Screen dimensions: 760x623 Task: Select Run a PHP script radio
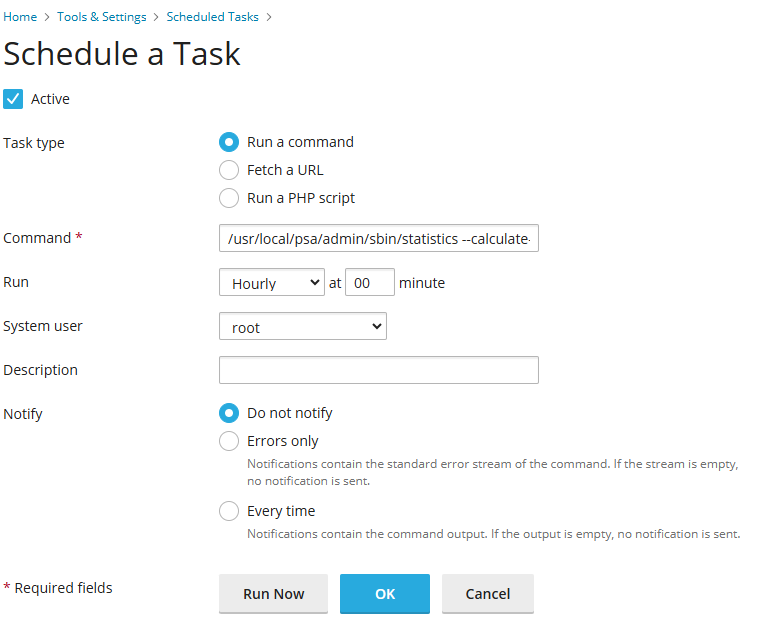(x=229, y=198)
